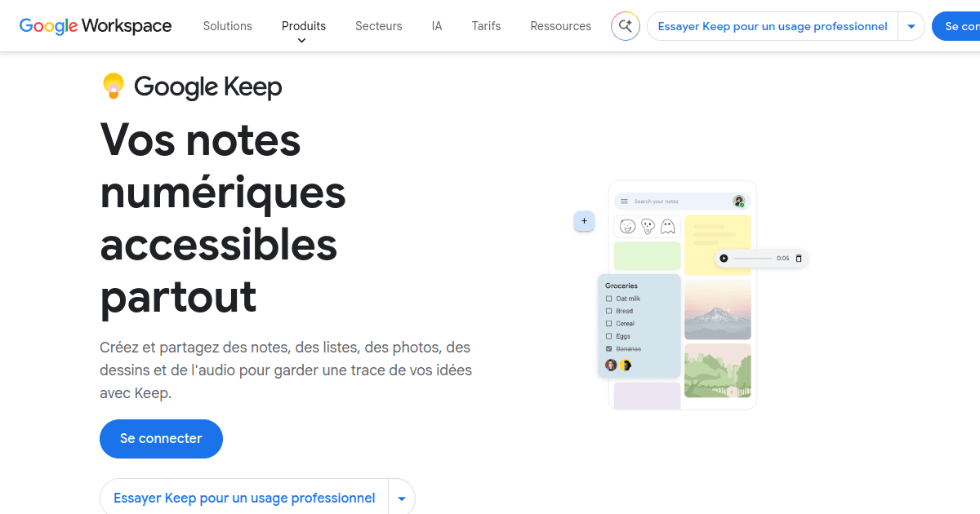Click the audio progress slider in illustration
Image resolution: width=980 pixels, height=514 pixels.
click(x=753, y=259)
